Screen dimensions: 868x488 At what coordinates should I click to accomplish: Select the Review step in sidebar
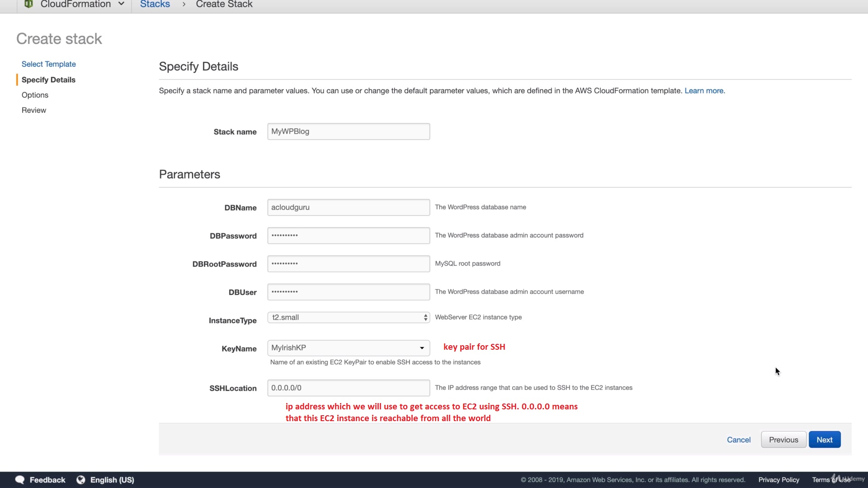(x=34, y=110)
